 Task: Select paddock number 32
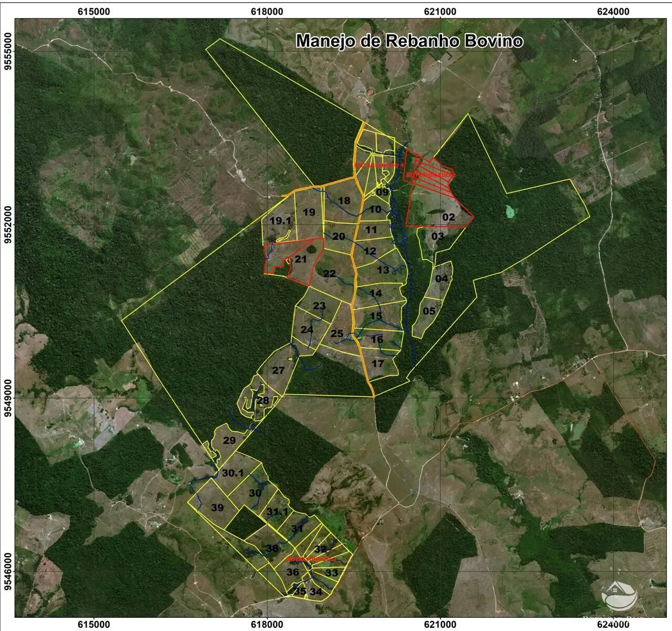pos(321,549)
